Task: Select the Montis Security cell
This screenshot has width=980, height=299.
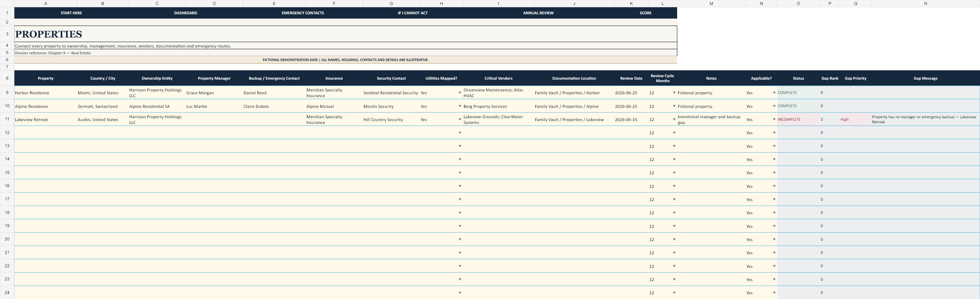Action: tap(391, 106)
